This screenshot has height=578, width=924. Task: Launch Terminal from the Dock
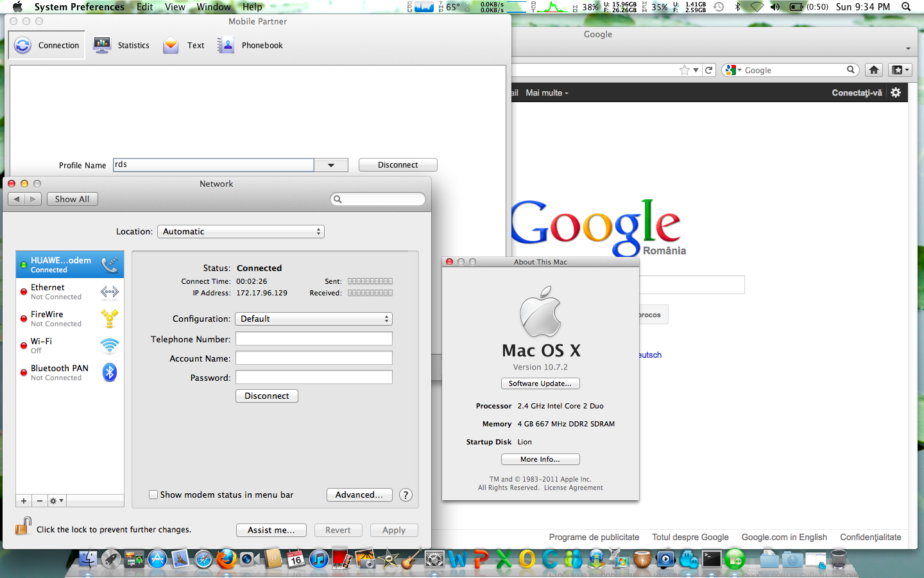point(711,559)
